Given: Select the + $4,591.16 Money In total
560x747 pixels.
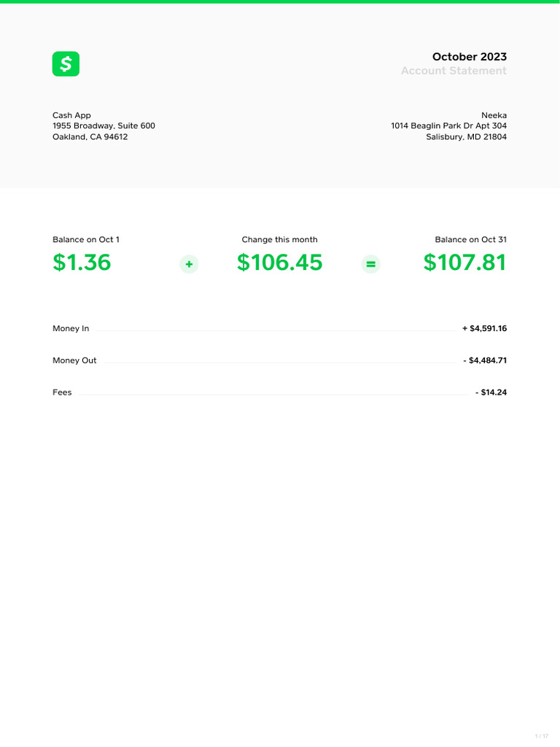Looking at the screenshot, I should point(484,329).
